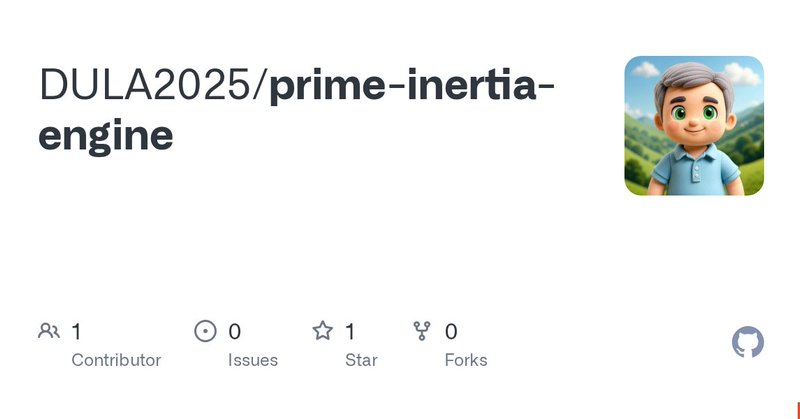Open the bold prime-inertia- repository title
This screenshot has height=419, width=800.
click(412, 87)
